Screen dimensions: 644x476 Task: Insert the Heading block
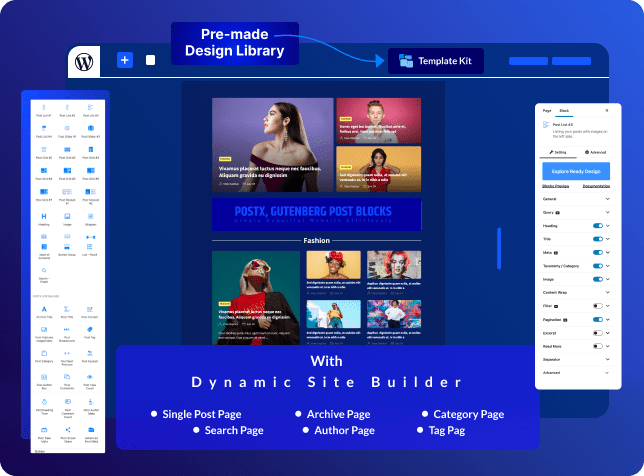point(44,217)
